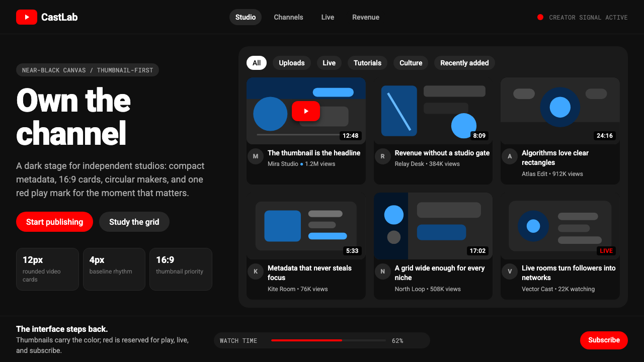Select the Live filter chip

(x=329, y=63)
